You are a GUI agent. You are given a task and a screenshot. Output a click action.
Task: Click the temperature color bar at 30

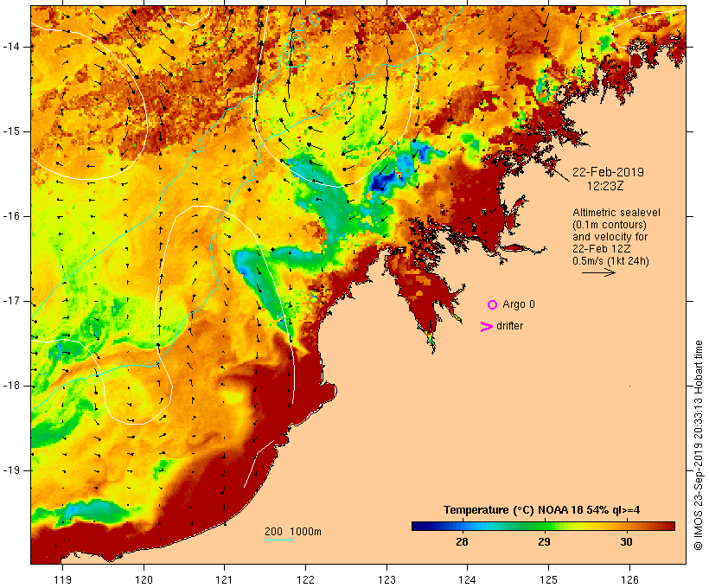point(626,526)
